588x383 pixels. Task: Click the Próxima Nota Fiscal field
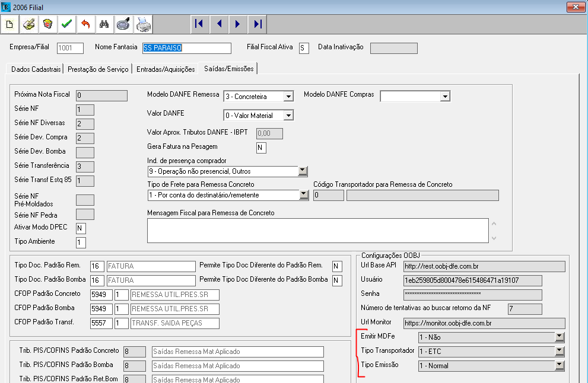(101, 95)
